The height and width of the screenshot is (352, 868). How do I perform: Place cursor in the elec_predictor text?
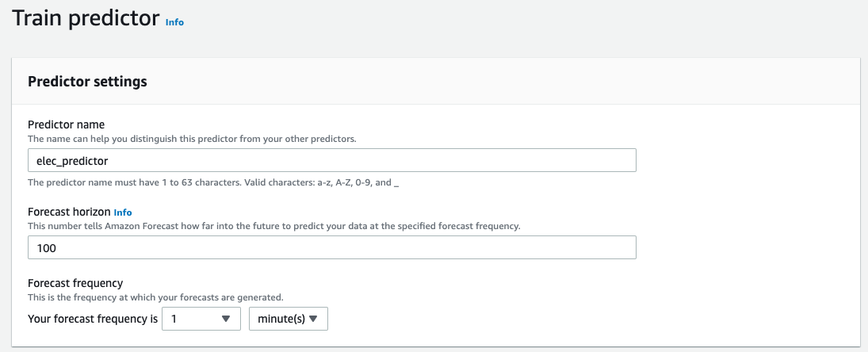pyautogui.click(x=73, y=160)
